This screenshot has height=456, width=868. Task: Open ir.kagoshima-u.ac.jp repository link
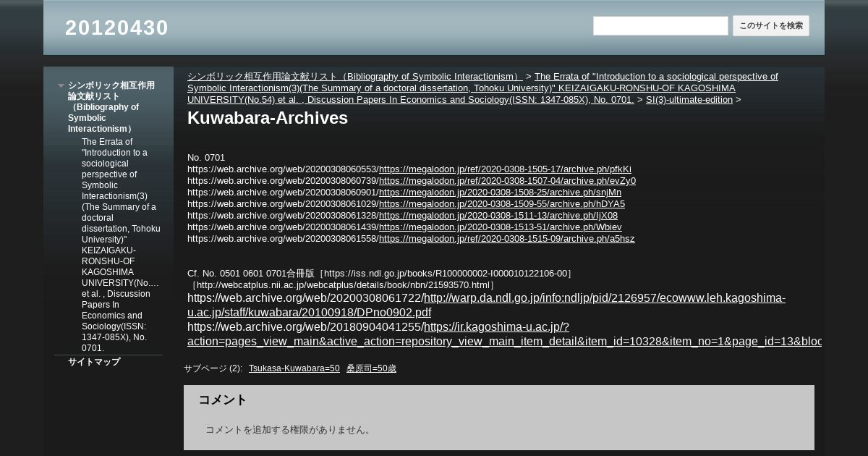click(x=504, y=334)
